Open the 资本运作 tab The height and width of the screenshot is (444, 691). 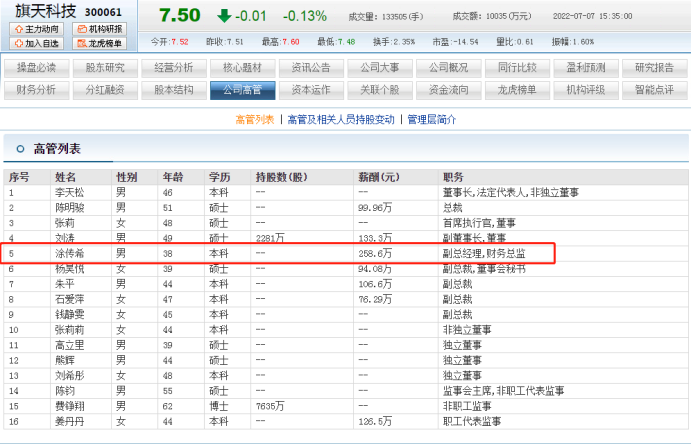point(311,90)
